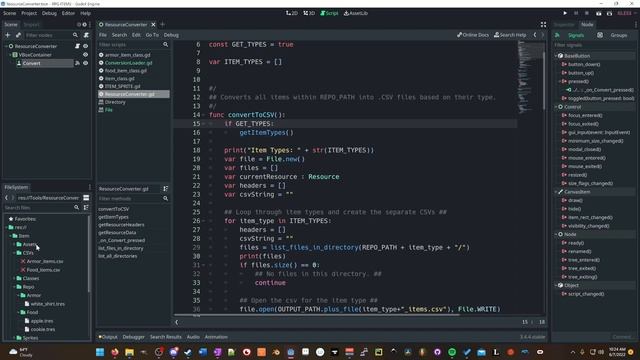Open FileSystem sort options icon
This screenshot has width=640, height=360.
[86, 207]
